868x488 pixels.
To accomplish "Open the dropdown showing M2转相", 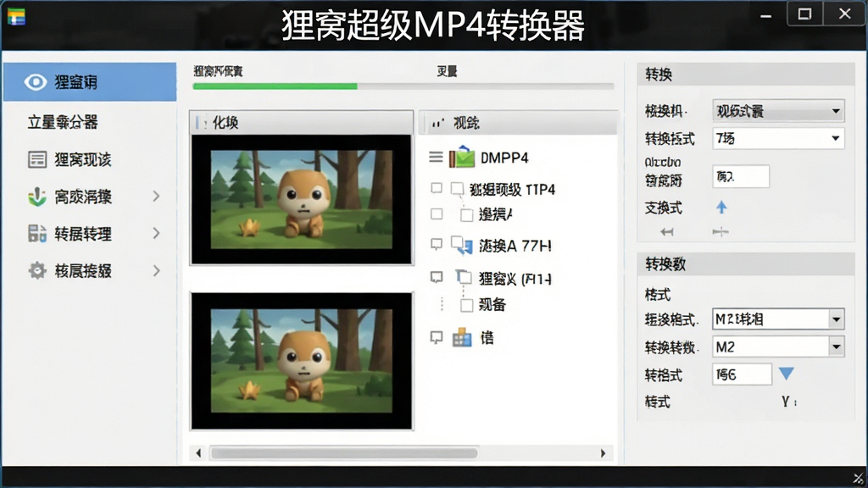I will (778, 319).
